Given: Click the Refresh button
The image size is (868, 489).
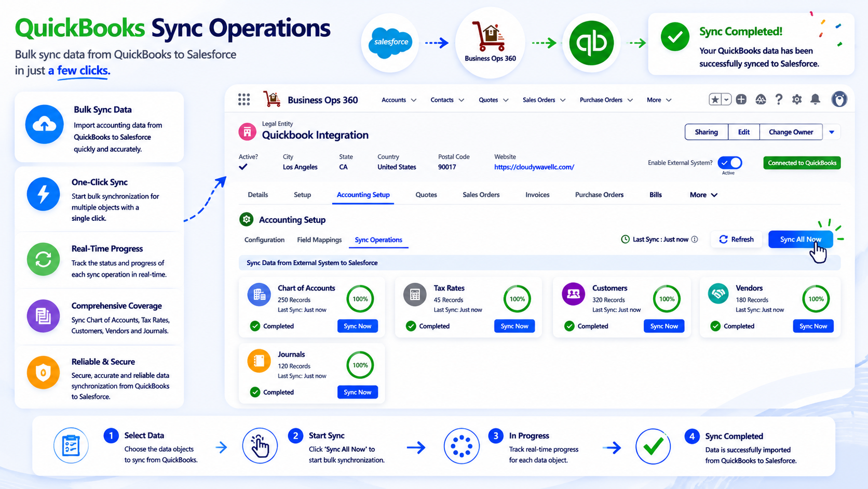Looking at the screenshot, I should tap(736, 239).
